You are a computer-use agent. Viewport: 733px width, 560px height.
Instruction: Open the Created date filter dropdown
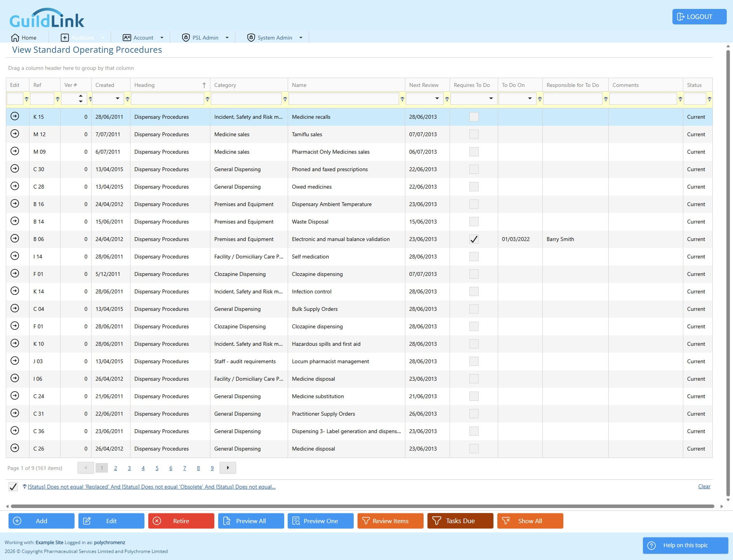pos(117,99)
